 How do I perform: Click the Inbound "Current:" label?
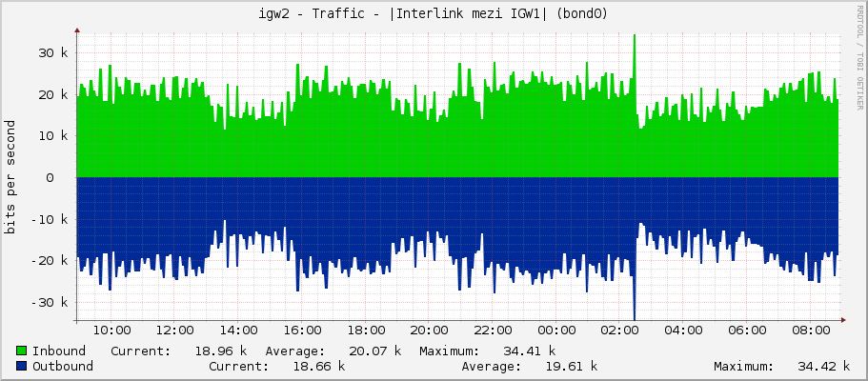pos(141,351)
